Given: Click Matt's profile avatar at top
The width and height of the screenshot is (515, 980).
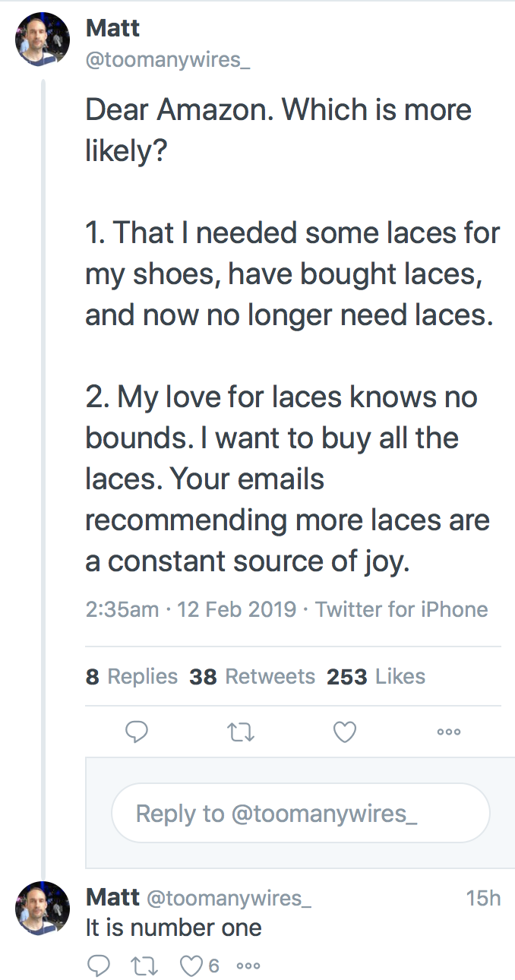Looking at the screenshot, I should (43, 39).
